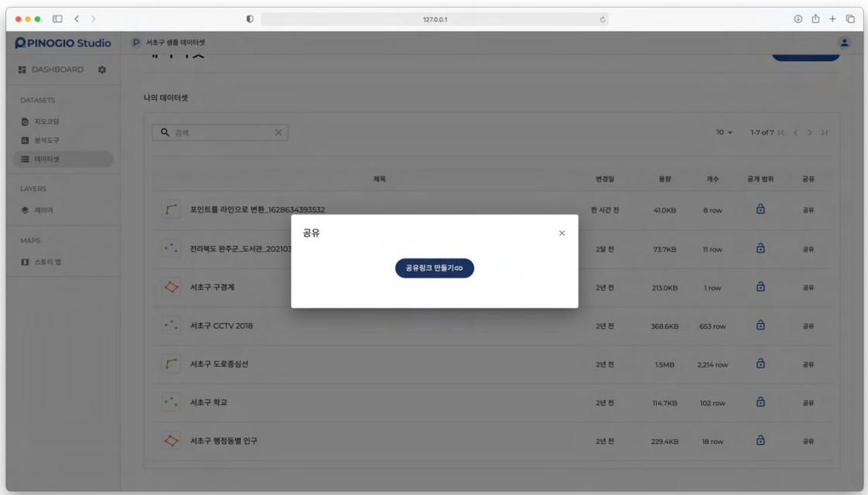Click the lock icon for 서초구 학교
This screenshot has width=868, height=495.
pyautogui.click(x=760, y=402)
